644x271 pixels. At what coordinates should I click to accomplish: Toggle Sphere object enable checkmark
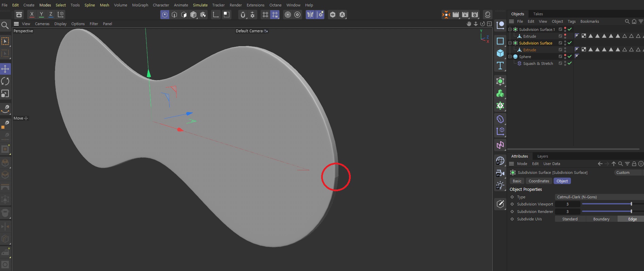coord(570,57)
